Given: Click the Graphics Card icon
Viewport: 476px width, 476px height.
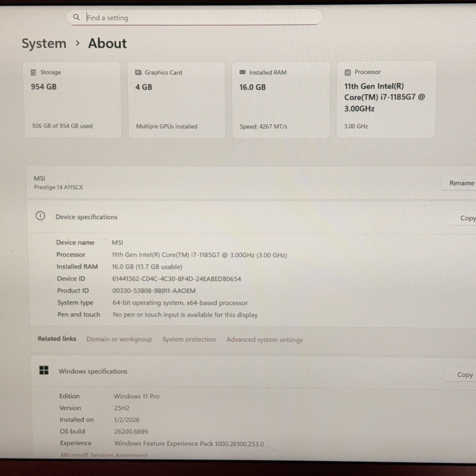Looking at the screenshot, I should pyautogui.click(x=138, y=73).
